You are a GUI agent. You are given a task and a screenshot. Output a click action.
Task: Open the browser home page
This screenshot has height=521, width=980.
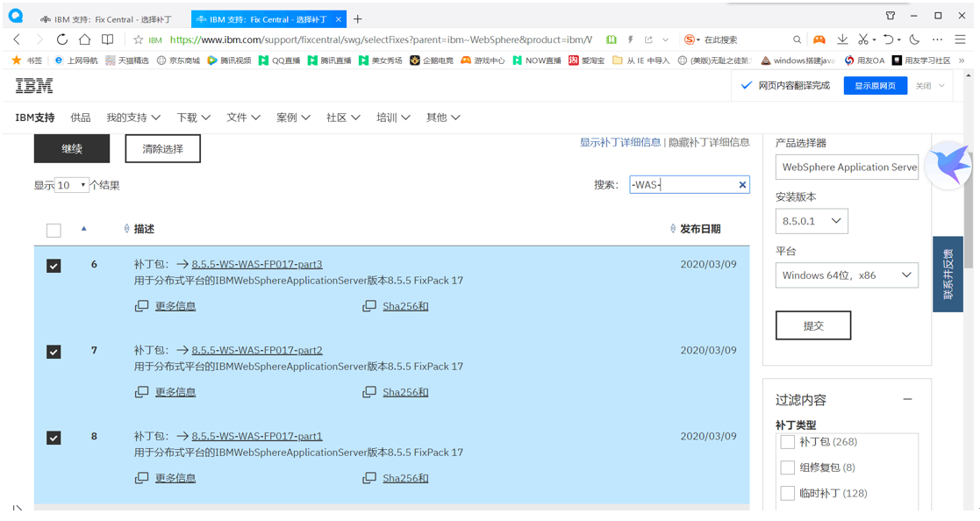84,39
